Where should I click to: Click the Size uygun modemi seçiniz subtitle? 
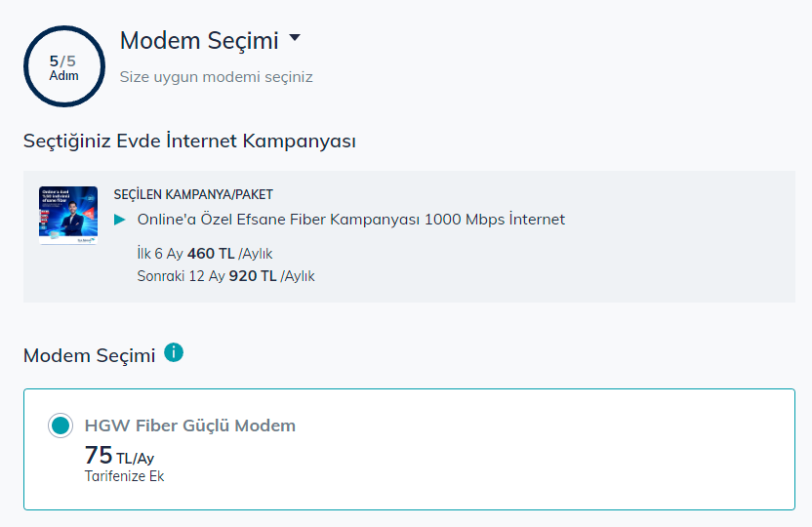coord(216,76)
